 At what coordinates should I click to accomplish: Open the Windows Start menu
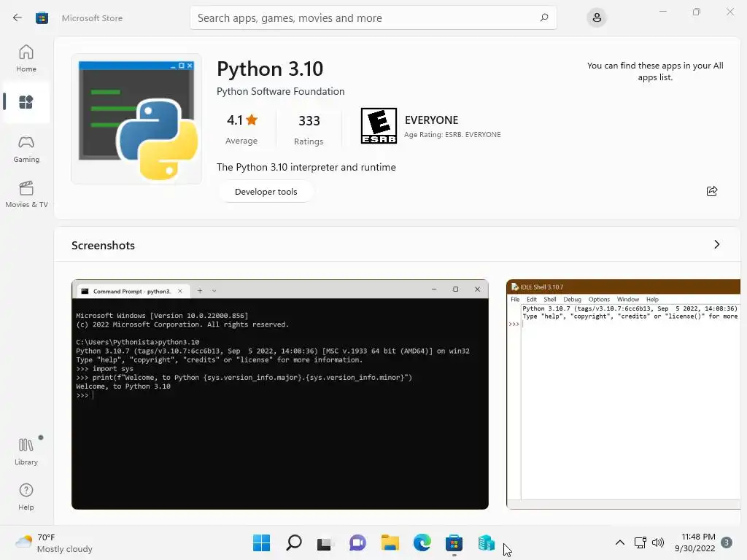pos(262,542)
